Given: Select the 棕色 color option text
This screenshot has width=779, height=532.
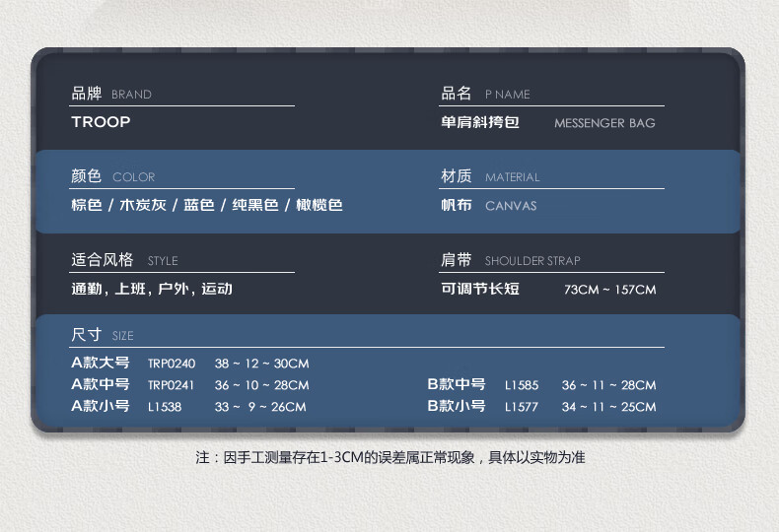Looking at the screenshot, I should click(87, 205).
